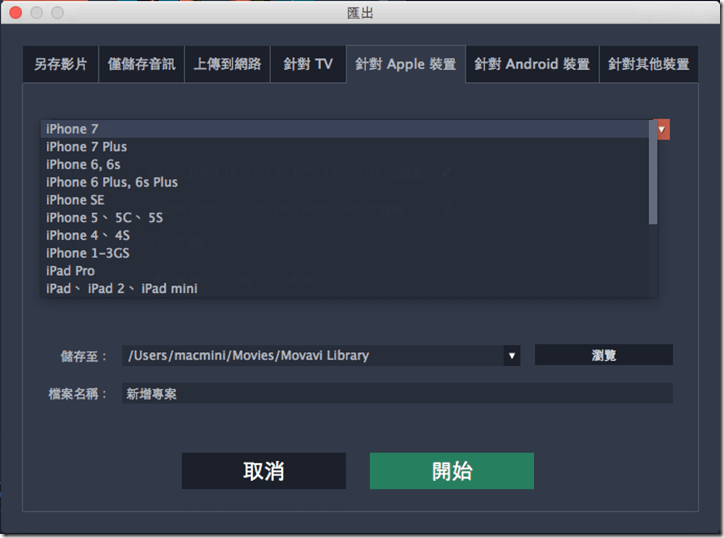Choose iPad Pro preset
The image size is (724, 538).
[x=345, y=271]
